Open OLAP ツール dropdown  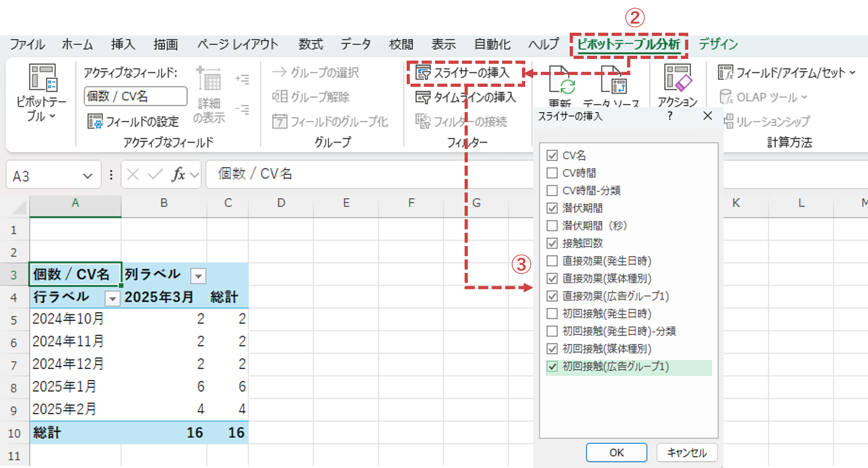tap(763, 97)
